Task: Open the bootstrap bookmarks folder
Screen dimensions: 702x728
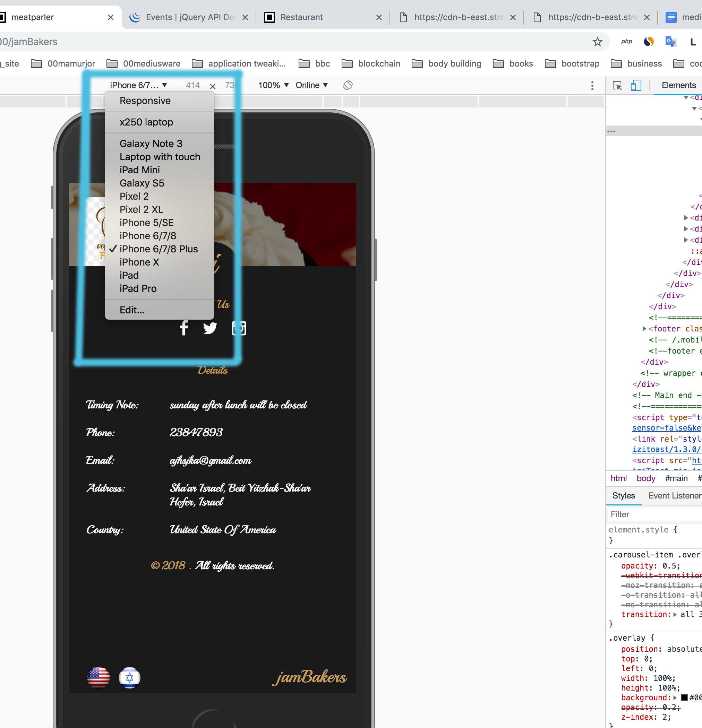Action: 572,63
